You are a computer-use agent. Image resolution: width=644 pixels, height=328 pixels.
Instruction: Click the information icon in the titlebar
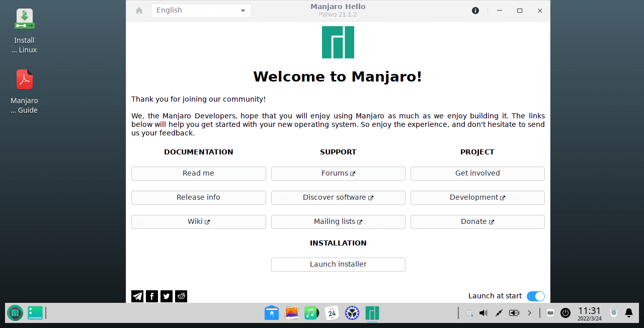click(475, 10)
